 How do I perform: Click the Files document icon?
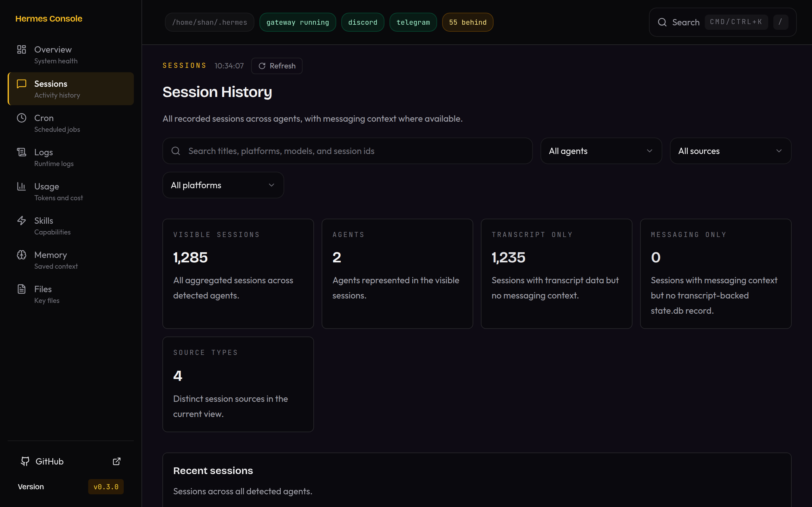pyautogui.click(x=22, y=289)
